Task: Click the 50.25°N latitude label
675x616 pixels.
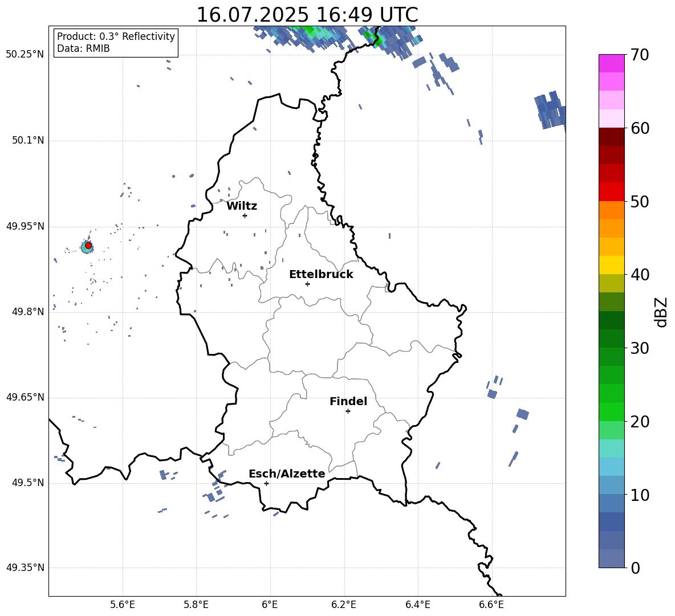Action: [25, 55]
